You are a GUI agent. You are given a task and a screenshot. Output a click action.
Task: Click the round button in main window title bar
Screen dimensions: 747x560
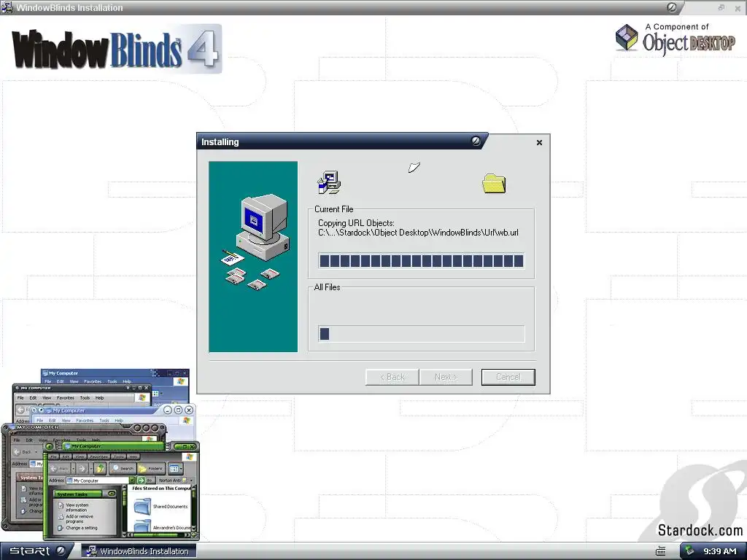tap(672, 7)
